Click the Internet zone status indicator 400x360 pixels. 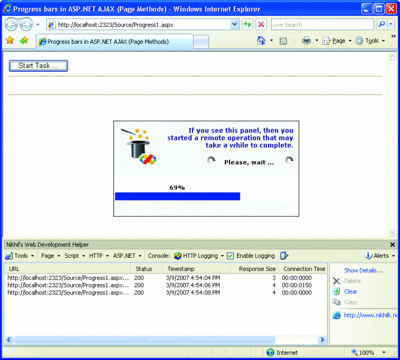click(x=282, y=353)
